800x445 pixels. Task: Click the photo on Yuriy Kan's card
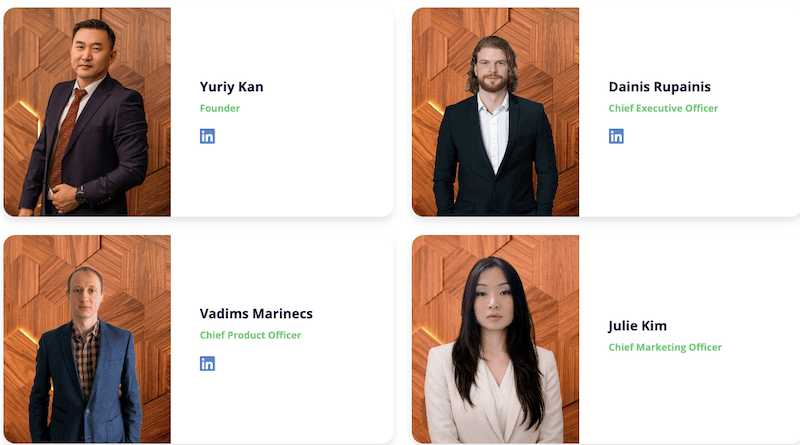click(87, 112)
